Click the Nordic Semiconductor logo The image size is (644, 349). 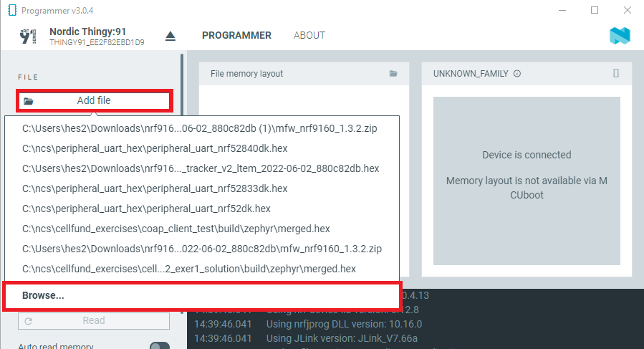(620, 36)
